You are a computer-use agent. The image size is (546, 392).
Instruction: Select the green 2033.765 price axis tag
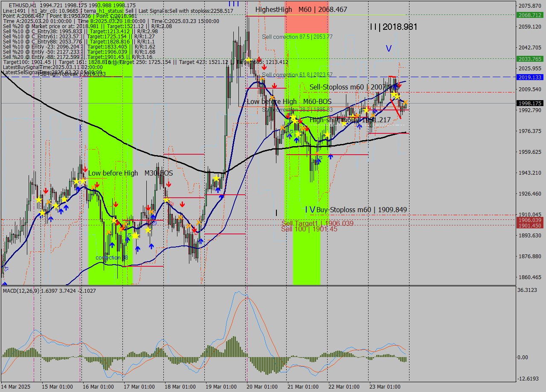[530, 59]
